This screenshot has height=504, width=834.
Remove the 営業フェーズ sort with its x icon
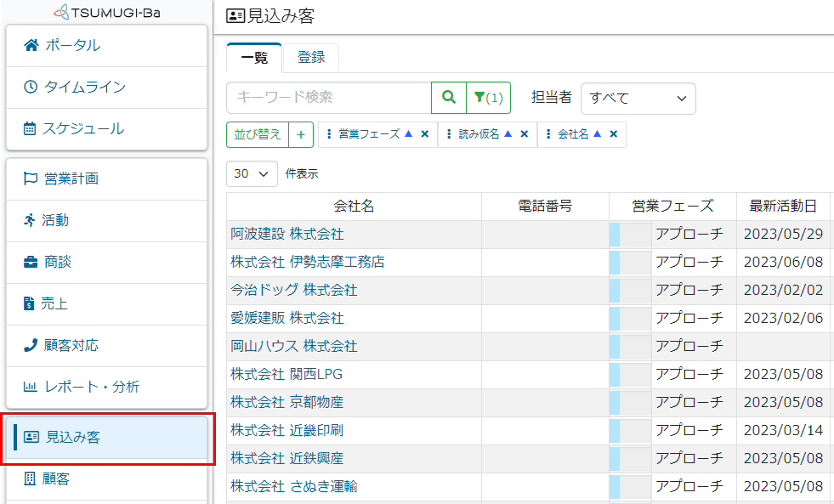[x=425, y=134]
